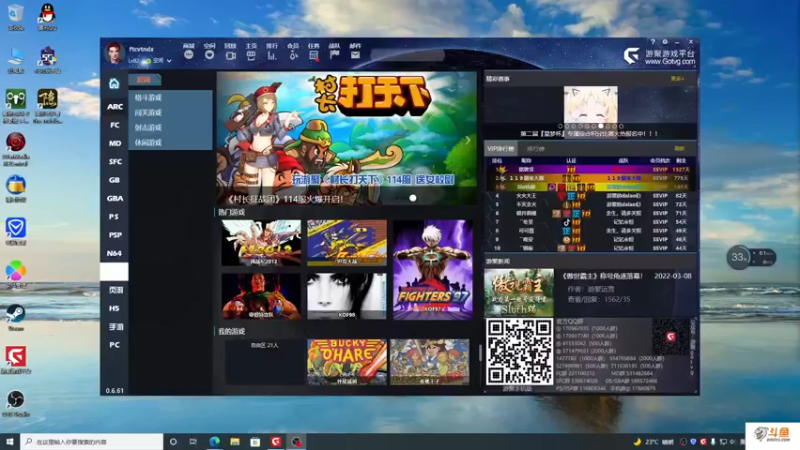Open the 会员 member icon in the toolbar
Viewport: 800px width, 450px height.
[293, 55]
